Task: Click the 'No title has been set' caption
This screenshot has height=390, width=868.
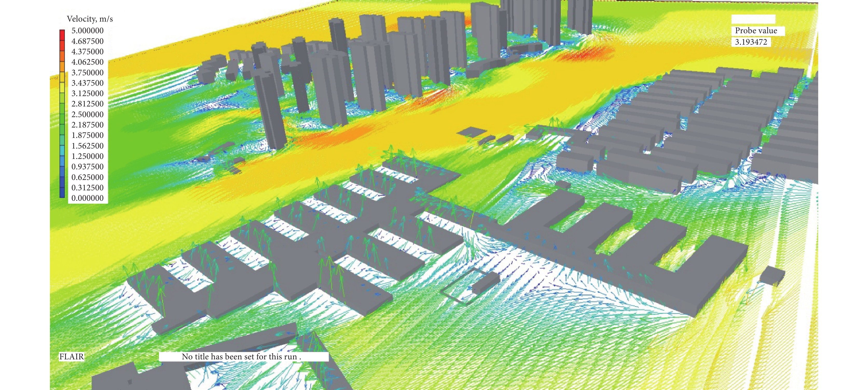Action: click(x=241, y=357)
